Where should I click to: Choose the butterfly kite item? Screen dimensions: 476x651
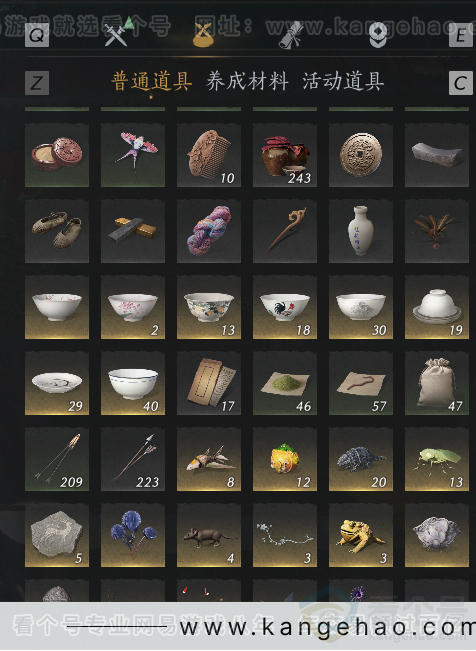(133, 154)
